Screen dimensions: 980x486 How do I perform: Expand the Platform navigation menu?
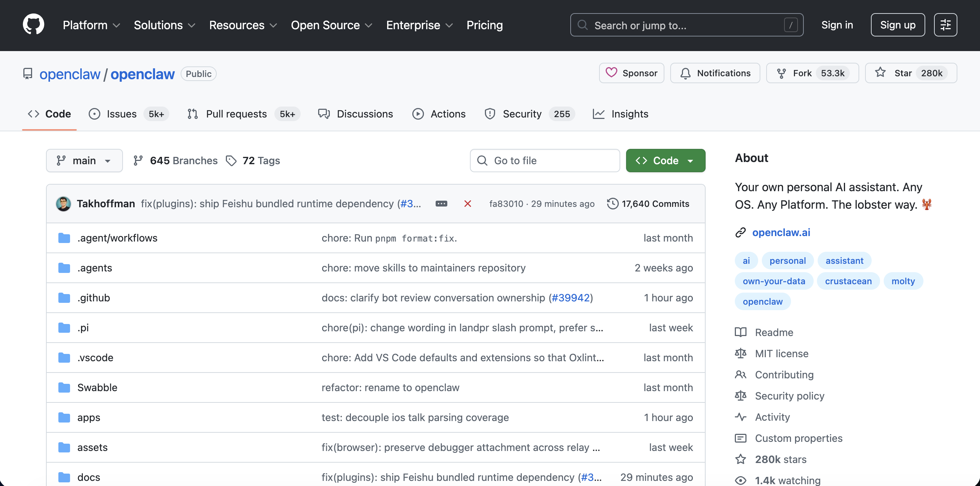click(91, 25)
